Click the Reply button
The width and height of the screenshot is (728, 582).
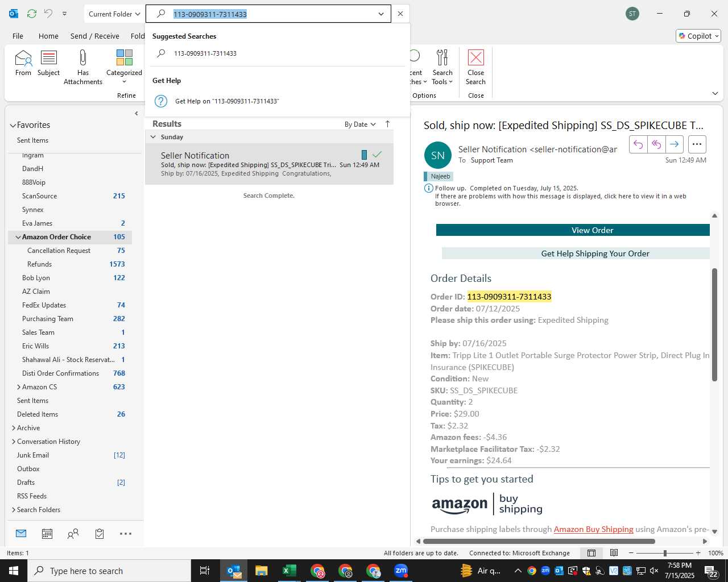tap(638, 144)
